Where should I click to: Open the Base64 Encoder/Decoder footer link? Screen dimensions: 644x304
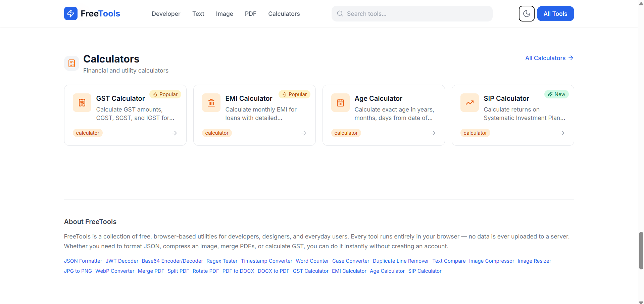172,261
